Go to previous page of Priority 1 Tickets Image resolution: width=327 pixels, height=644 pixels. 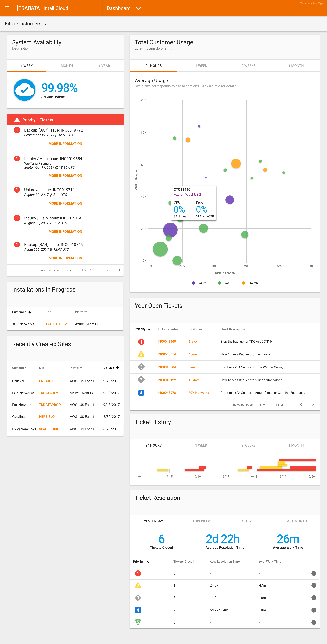[107, 270]
